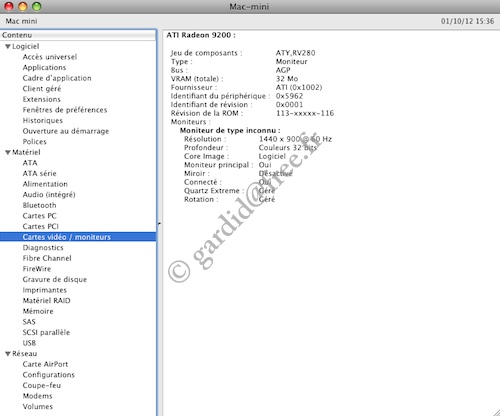500x416 pixels.
Task: Click the ATY,RV280 chipset value
Action: [295, 53]
